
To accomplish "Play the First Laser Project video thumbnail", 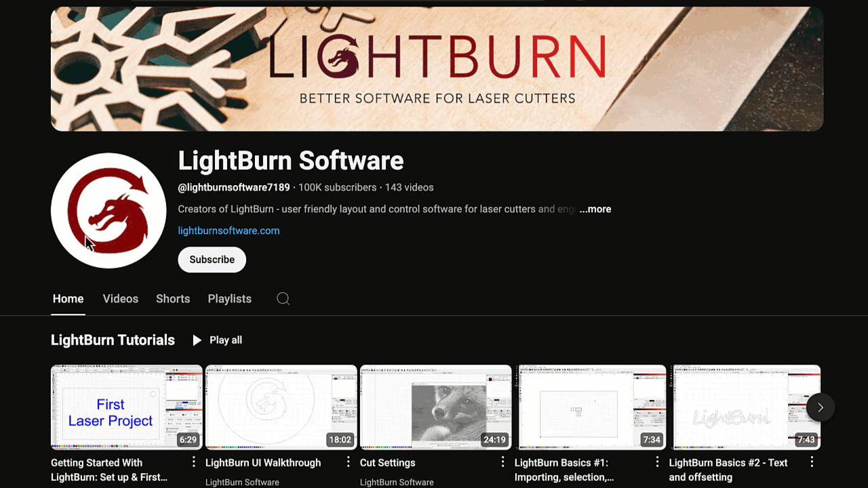I will point(126,407).
